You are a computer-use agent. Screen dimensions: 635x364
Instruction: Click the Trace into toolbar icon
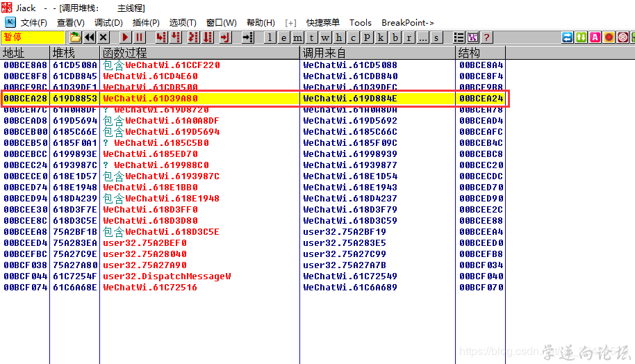(193, 38)
